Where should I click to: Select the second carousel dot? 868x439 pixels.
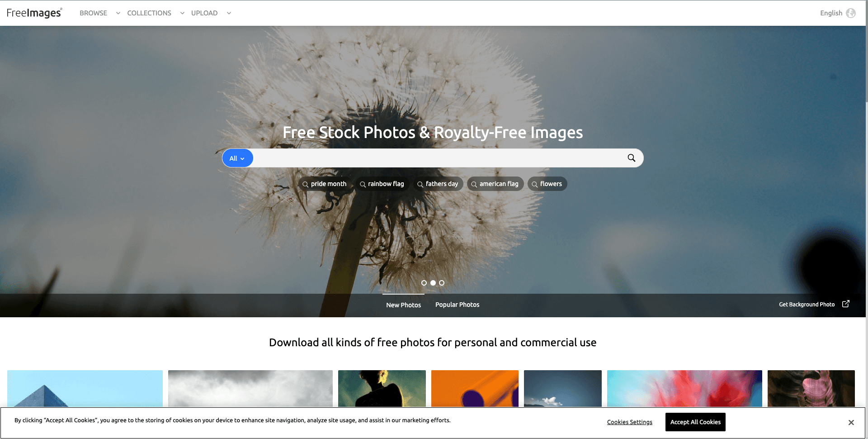click(x=433, y=283)
